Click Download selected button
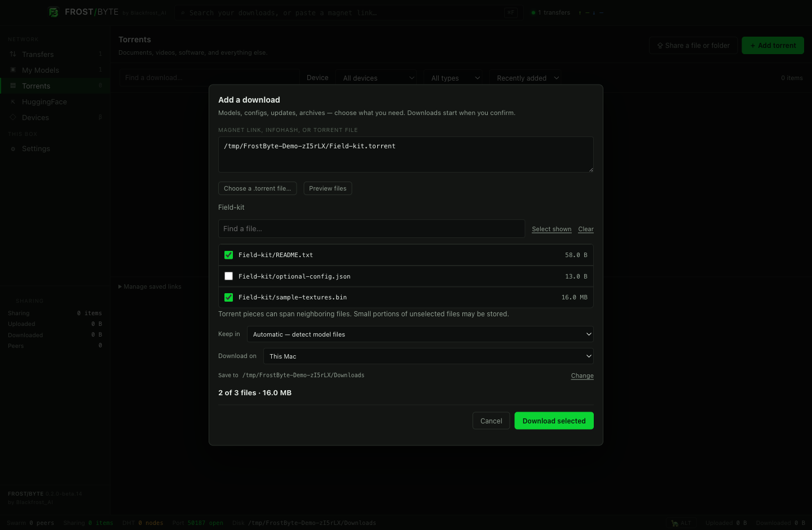 point(554,421)
